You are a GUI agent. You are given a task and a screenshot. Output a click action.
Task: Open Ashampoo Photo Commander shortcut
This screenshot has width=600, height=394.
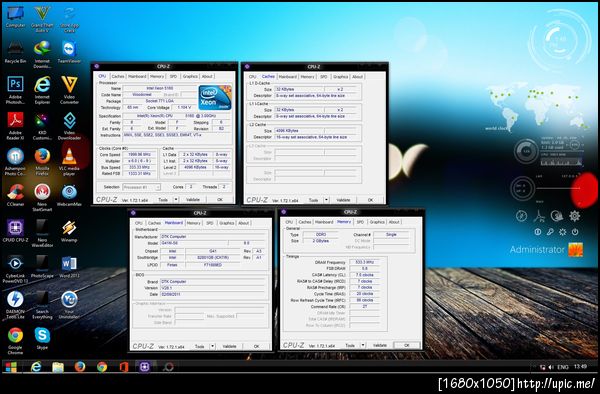[15, 161]
